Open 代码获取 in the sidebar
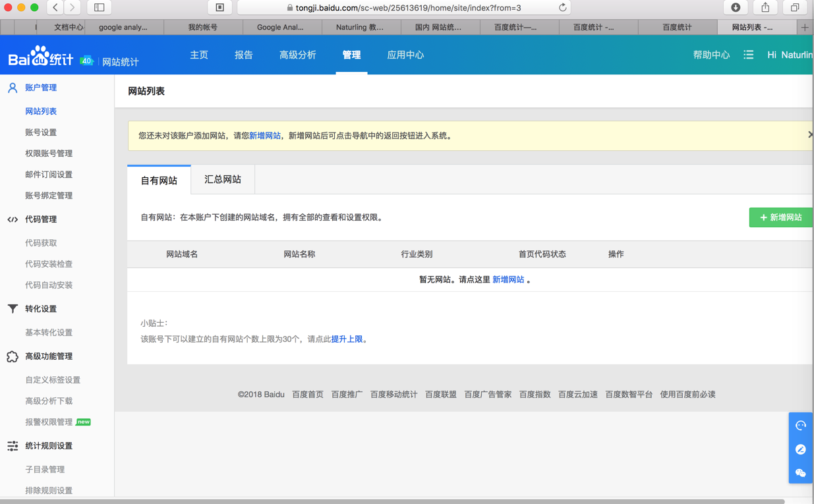Viewport: 814px width, 504px height. coord(41,243)
